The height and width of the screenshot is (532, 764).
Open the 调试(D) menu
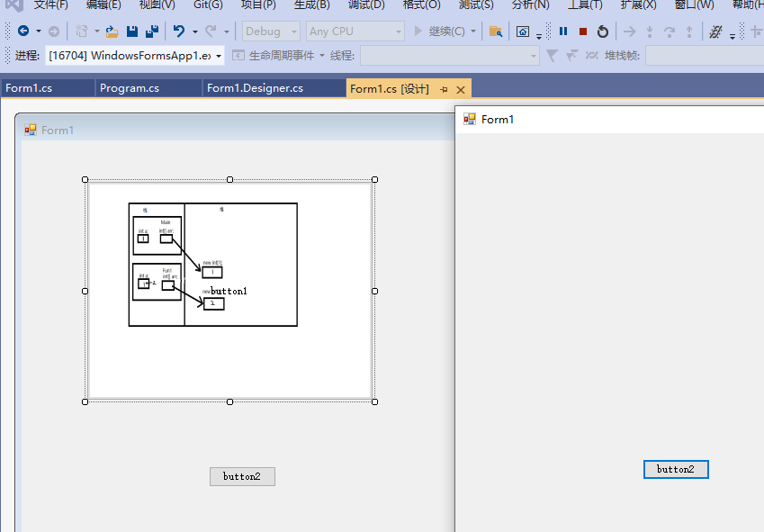tap(366, 5)
